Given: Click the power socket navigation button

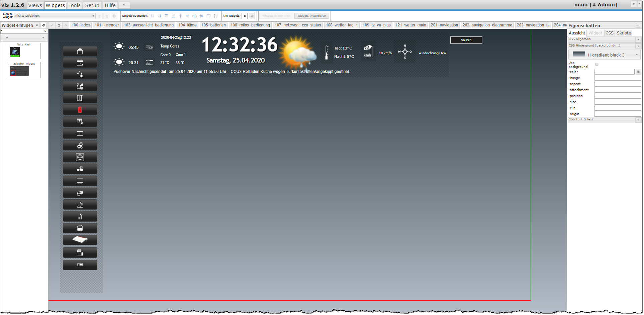Looking at the screenshot, I should point(80,157).
